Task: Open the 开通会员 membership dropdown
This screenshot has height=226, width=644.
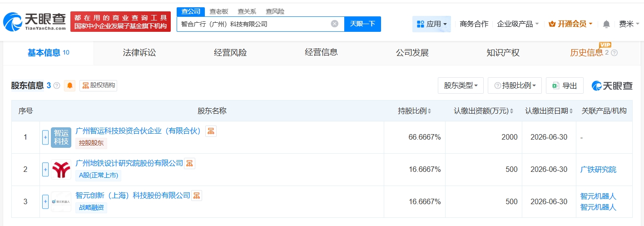Action: (570, 24)
